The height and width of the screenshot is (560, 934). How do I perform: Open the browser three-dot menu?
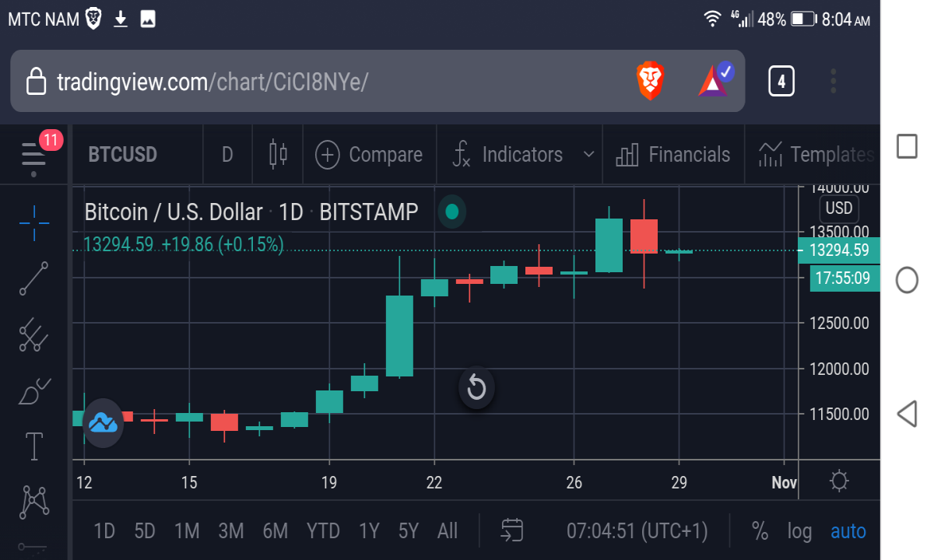833,81
